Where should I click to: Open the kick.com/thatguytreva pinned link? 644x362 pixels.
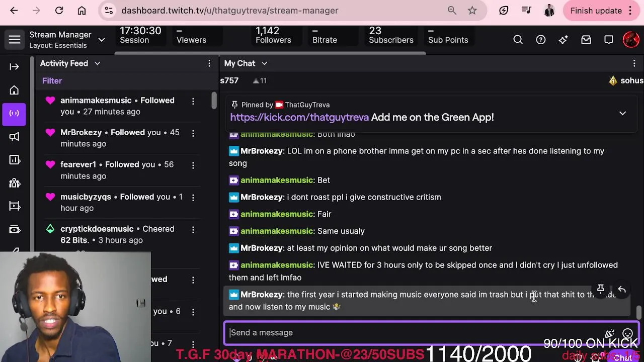(299, 117)
